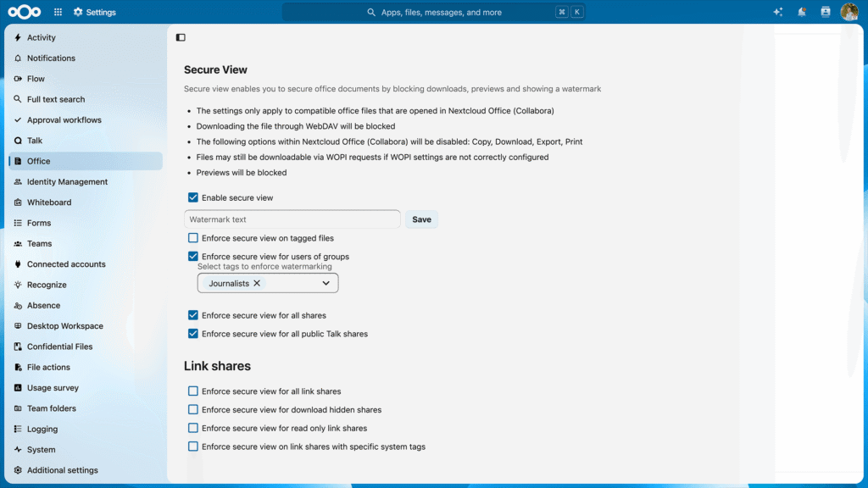Viewport: 868px width, 488px height.
Task: Open File actions settings
Action: pos(86,367)
